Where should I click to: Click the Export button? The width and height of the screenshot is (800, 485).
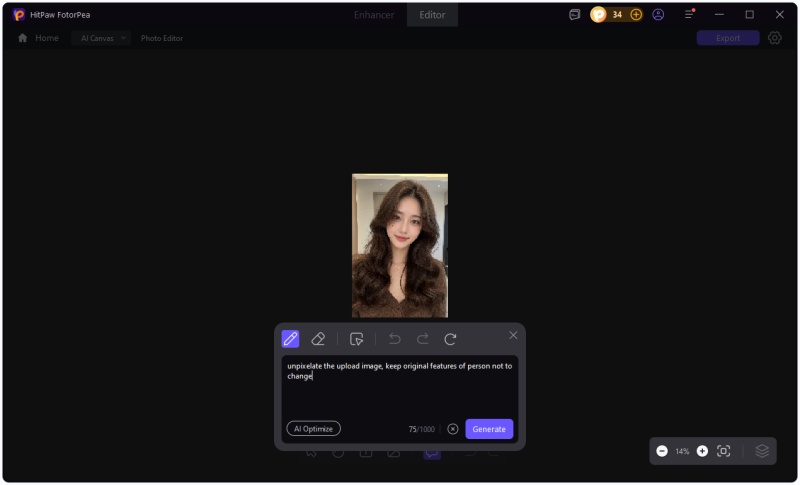pos(728,38)
